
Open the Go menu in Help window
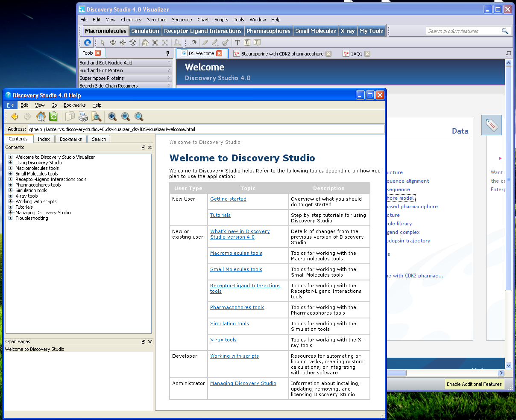click(54, 105)
